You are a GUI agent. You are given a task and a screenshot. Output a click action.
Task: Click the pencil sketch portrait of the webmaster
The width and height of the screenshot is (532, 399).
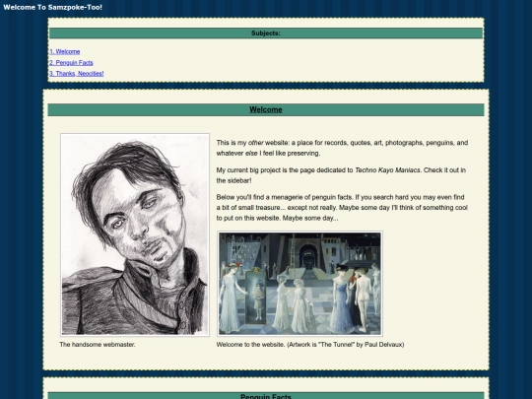click(135, 234)
